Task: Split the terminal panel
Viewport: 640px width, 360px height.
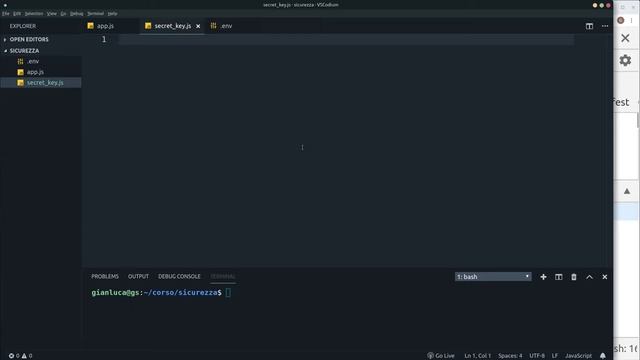Action: (558, 277)
